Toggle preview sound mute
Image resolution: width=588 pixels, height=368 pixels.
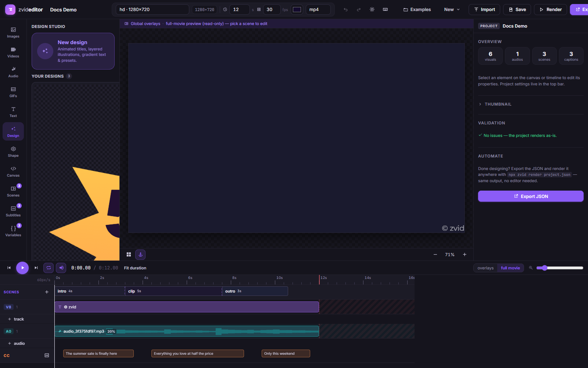pyautogui.click(x=61, y=268)
